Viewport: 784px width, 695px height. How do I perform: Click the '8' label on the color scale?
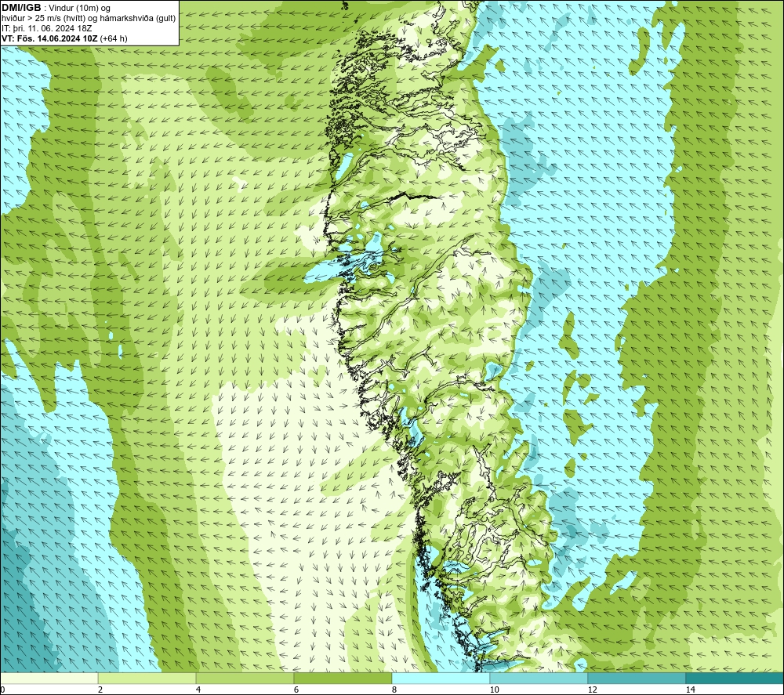pos(394,690)
